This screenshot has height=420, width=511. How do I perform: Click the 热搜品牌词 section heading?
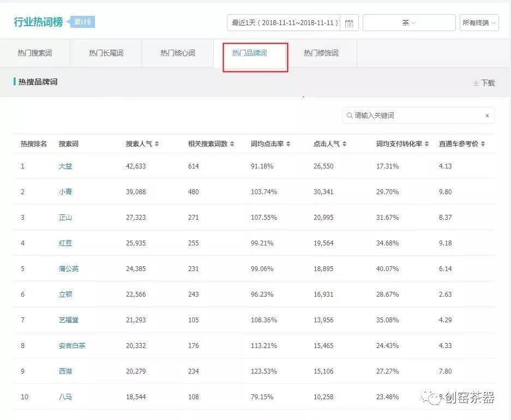[38, 82]
